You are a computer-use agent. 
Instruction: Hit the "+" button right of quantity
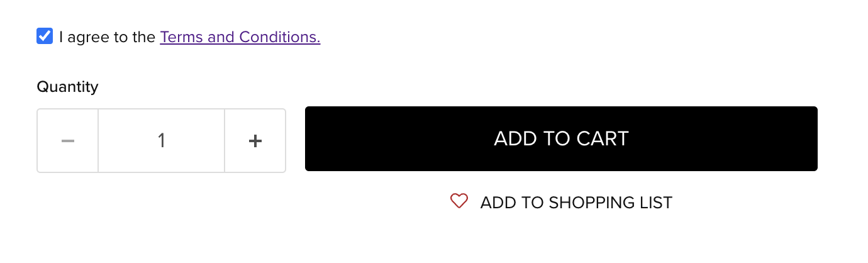(x=255, y=140)
